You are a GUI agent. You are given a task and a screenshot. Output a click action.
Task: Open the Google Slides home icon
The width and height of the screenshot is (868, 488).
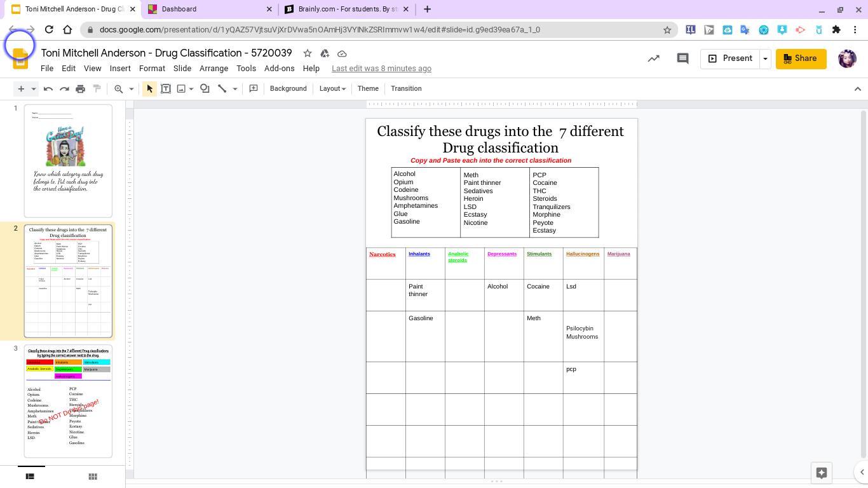click(x=20, y=58)
